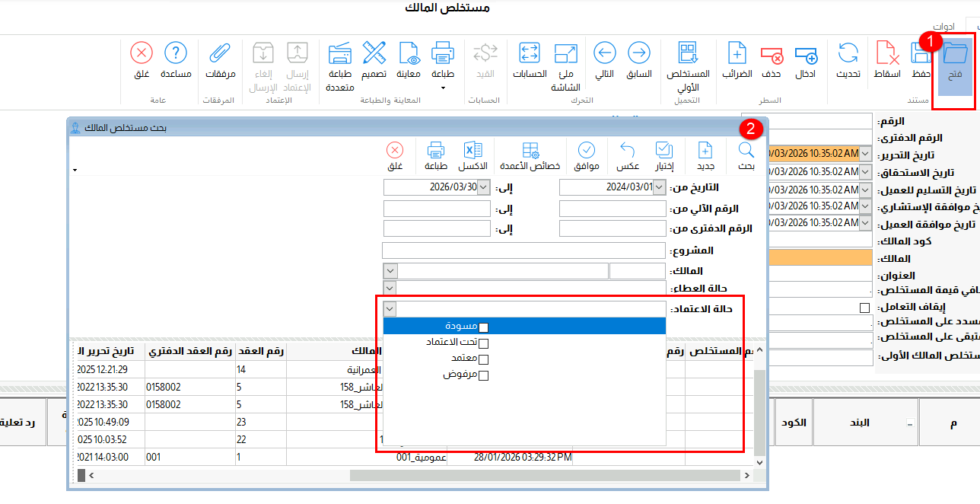Click the بحث (Search) magnifier in dialog
Viewport: 980px width, 504px height.
click(x=746, y=155)
